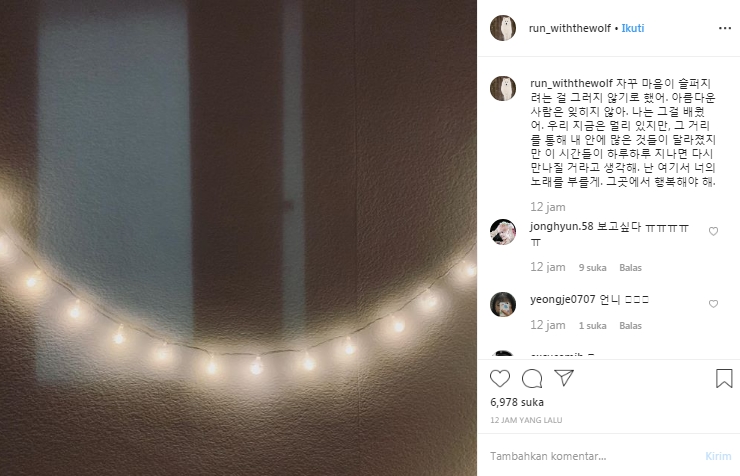This screenshot has width=740, height=476.
Task: Like the post with heart icon
Action: click(500, 378)
